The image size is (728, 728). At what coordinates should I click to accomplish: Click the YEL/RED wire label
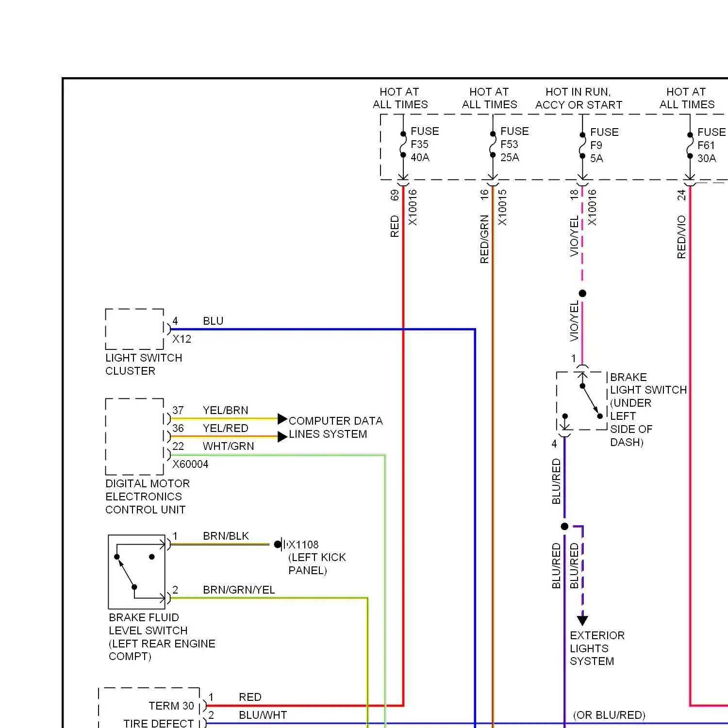[x=226, y=429]
